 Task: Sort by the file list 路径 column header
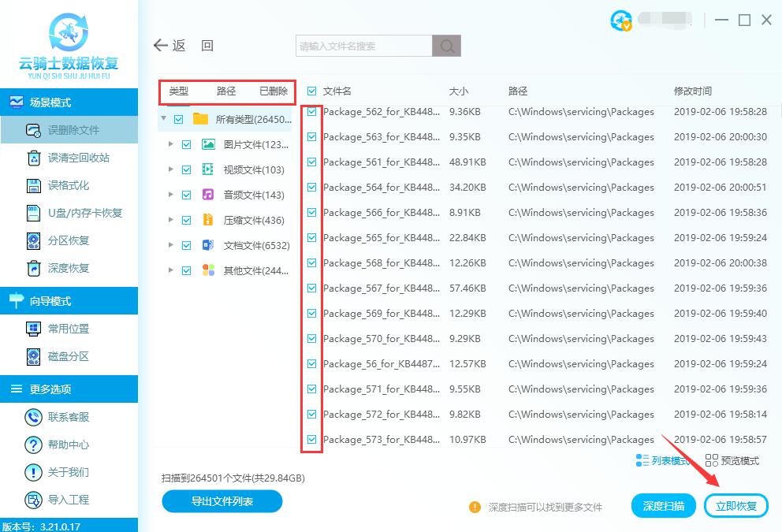[518, 91]
